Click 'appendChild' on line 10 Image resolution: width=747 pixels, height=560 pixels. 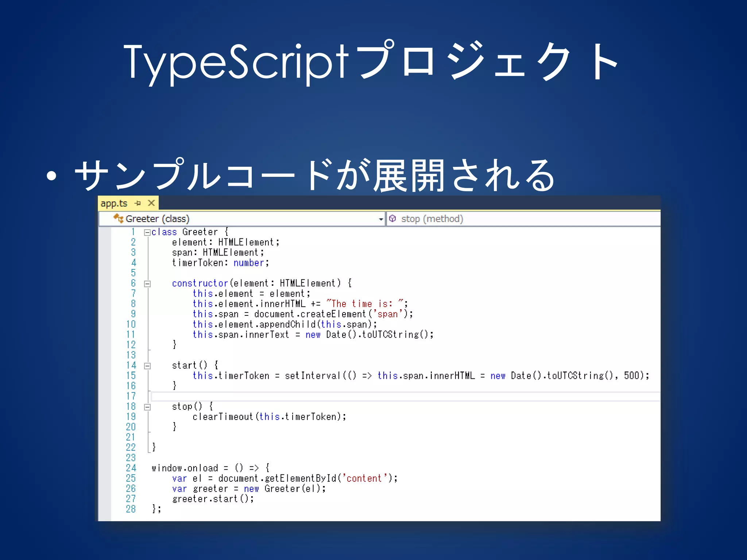287,324
